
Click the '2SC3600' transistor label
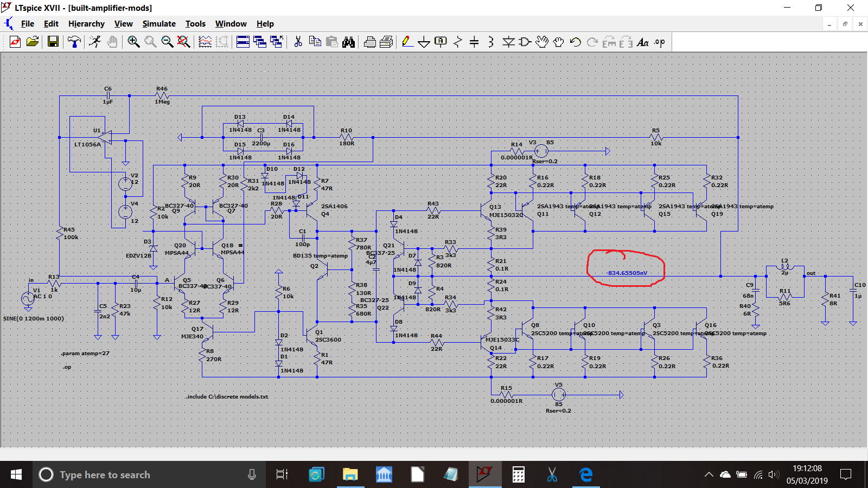click(328, 340)
